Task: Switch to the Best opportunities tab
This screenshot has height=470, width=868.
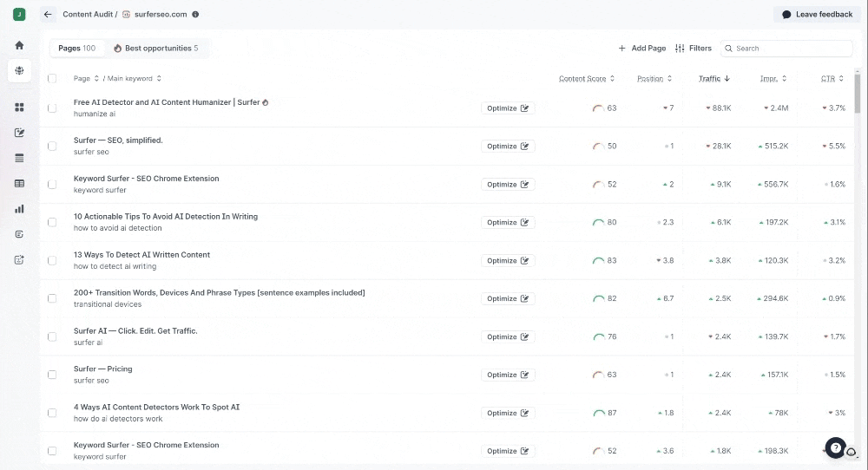Action: tap(156, 49)
